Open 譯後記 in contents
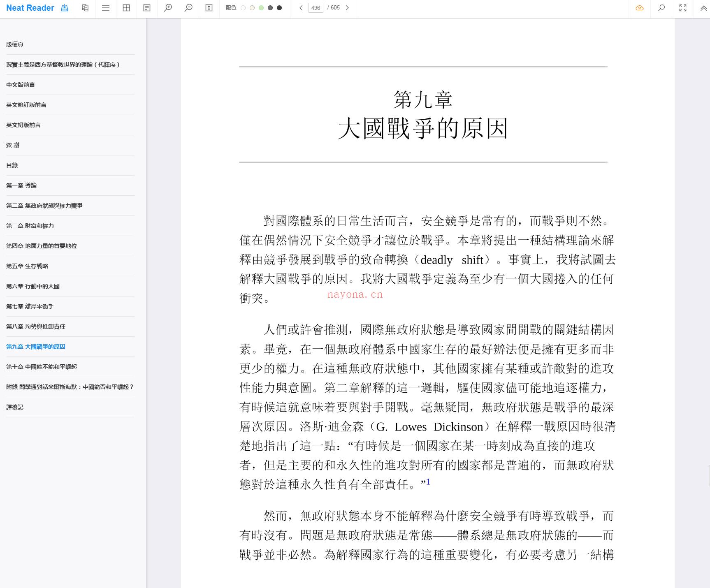Screen dimensions: 710x588 coord(15,407)
